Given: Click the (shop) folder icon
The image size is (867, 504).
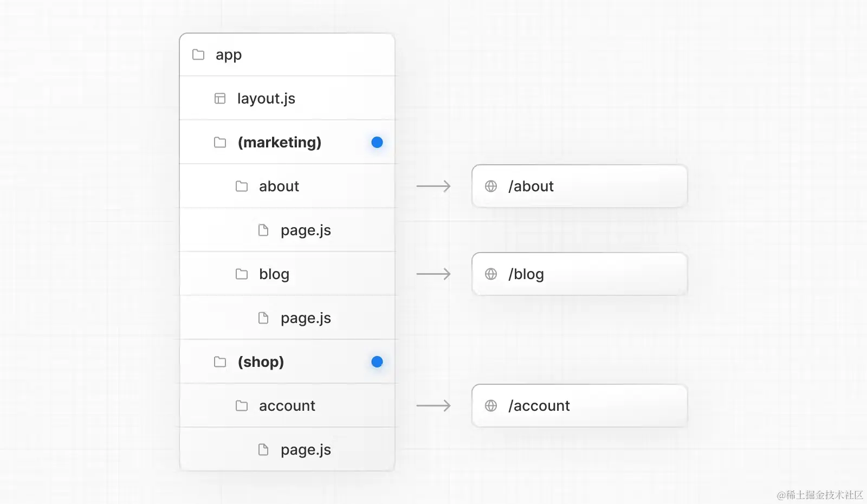Looking at the screenshot, I should [x=220, y=362].
